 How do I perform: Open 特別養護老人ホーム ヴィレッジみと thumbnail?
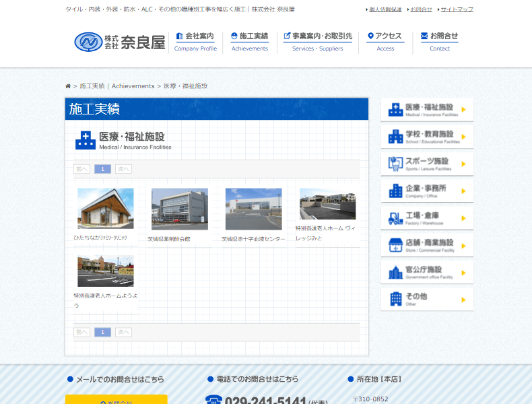tap(327, 204)
